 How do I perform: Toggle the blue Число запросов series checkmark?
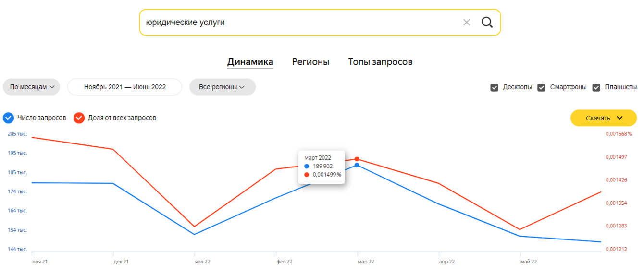8,118
